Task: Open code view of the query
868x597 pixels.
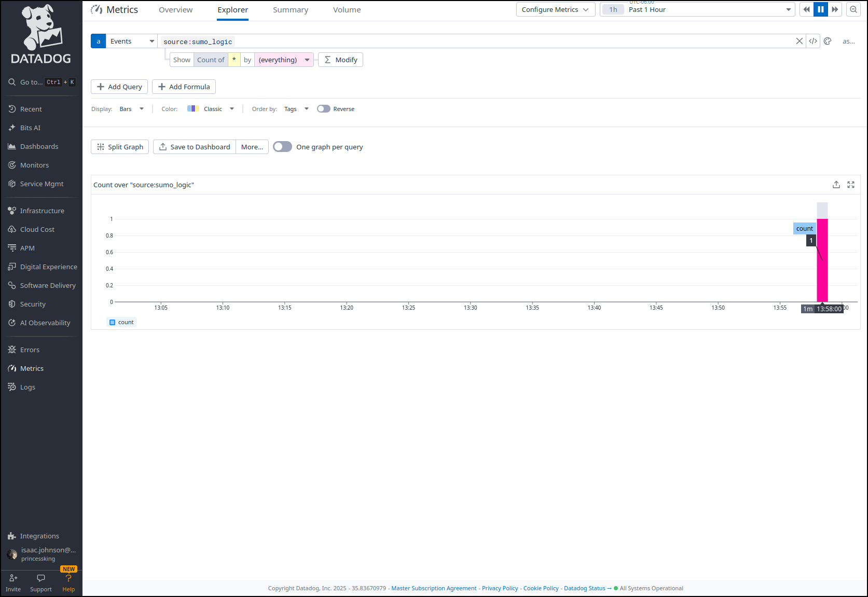Action: pos(813,41)
